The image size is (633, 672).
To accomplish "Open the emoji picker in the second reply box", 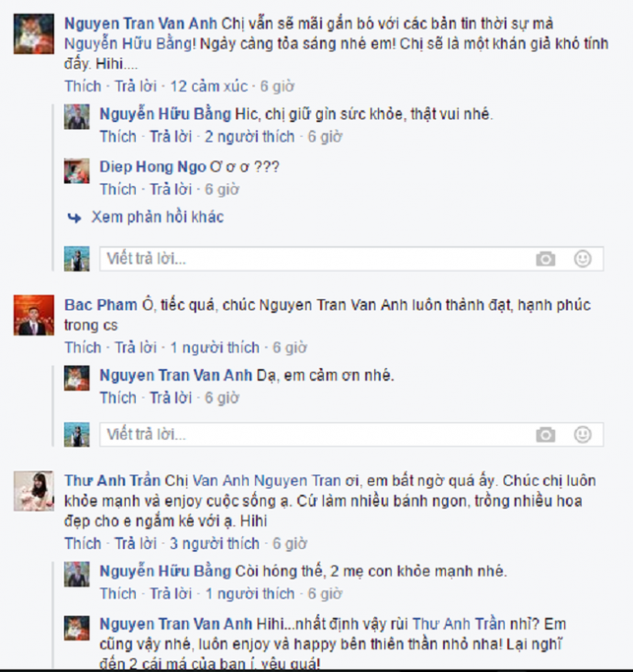I will click(583, 434).
